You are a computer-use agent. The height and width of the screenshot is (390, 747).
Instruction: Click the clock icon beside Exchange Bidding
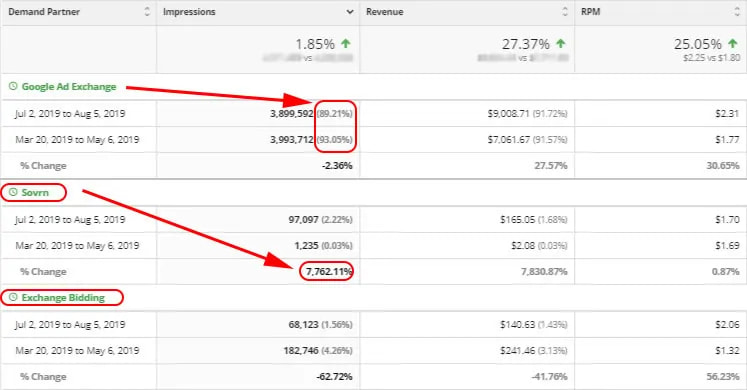(13, 297)
